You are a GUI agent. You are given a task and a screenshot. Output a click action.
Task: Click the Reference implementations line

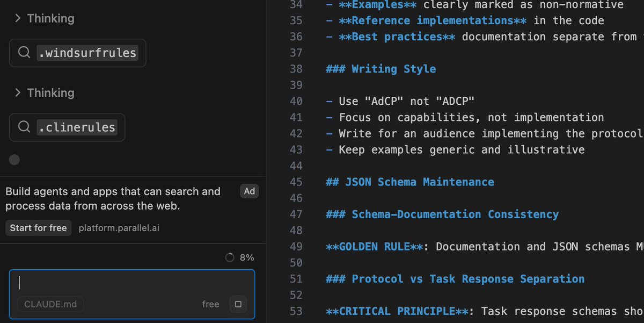[x=465, y=20]
